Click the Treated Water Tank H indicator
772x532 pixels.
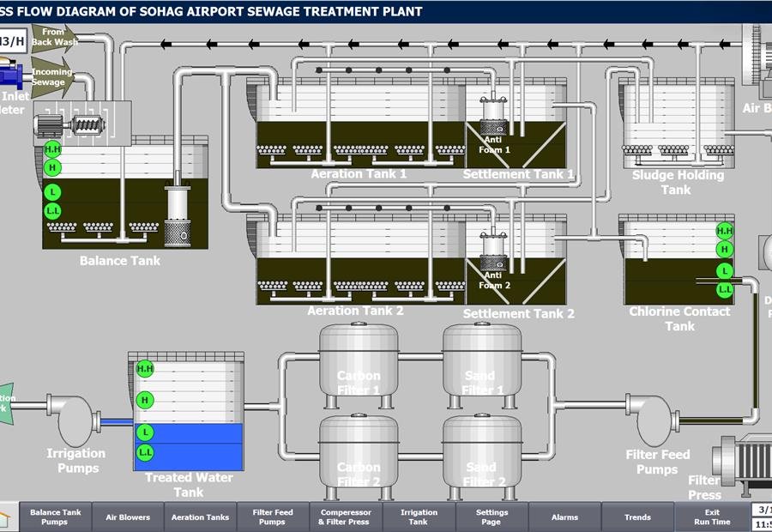[145, 400]
